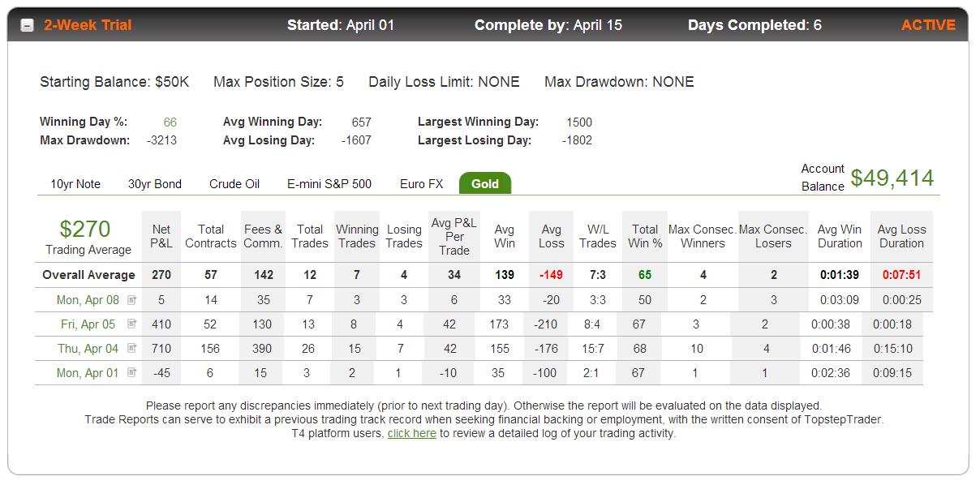Collapse the 2-Week Trial panel
This screenshot has height=485, width=980.
(27, 25)
